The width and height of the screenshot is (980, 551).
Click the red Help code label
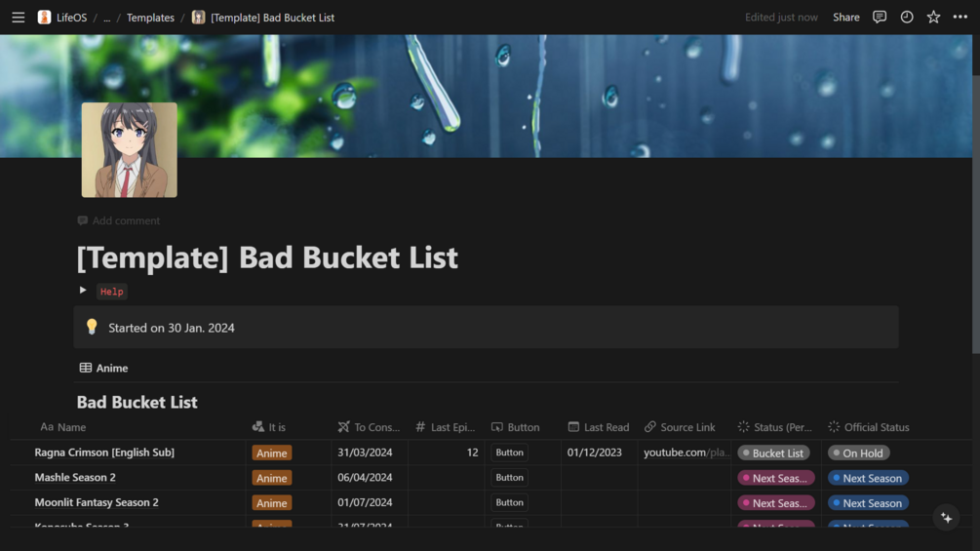(112, 292)
